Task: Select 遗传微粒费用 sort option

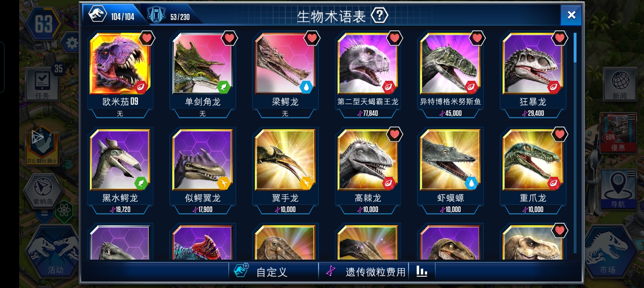Action: [367, 272]
